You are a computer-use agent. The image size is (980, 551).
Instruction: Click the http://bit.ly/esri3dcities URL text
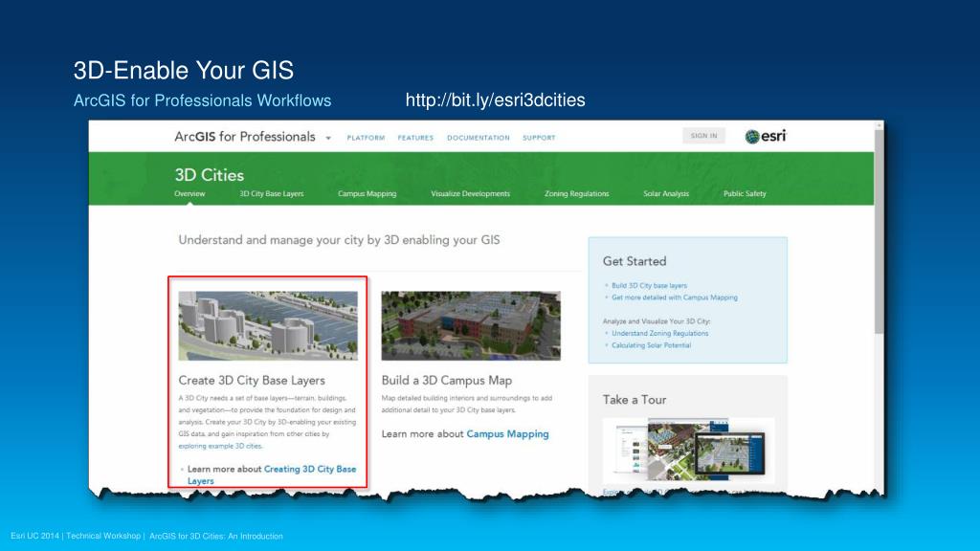pyautogui.click(x=496, y=99)
